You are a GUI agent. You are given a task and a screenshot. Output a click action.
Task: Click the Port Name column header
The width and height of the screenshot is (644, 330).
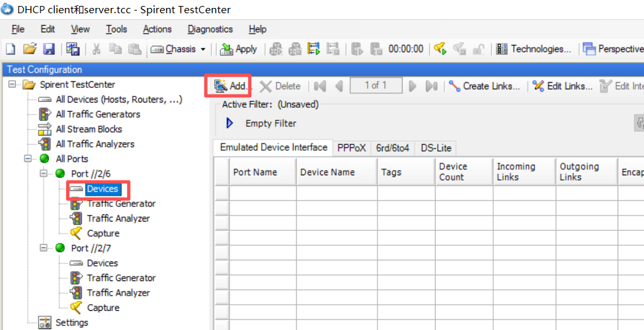pyautogui.click(x=263, y=172)
